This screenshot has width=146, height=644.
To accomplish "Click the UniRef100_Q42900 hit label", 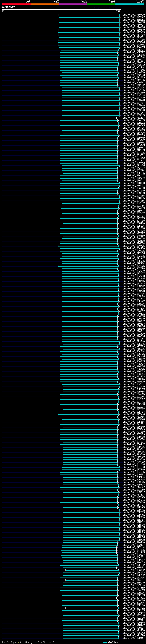I will click(x=134, y=387).
